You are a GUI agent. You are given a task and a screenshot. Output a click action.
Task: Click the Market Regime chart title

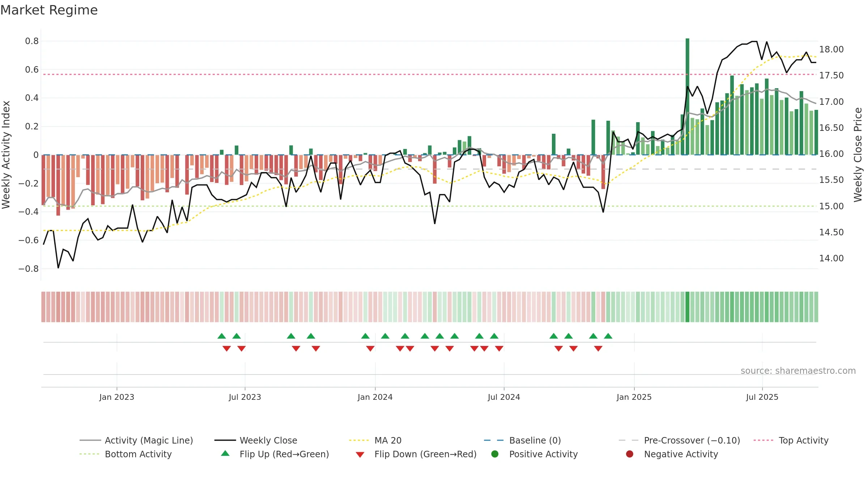click(49, 10)
